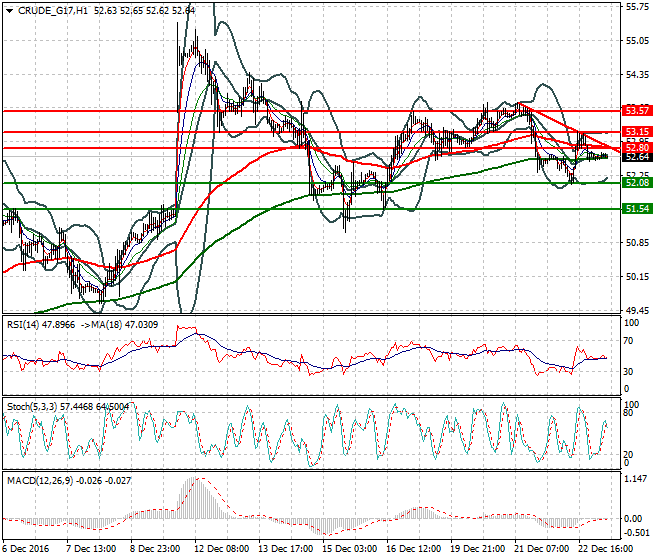Open the chart menu triangle beside CRUDE_G17,H1
This screenshot has width=660, height=560.
[x=9, y=11]
